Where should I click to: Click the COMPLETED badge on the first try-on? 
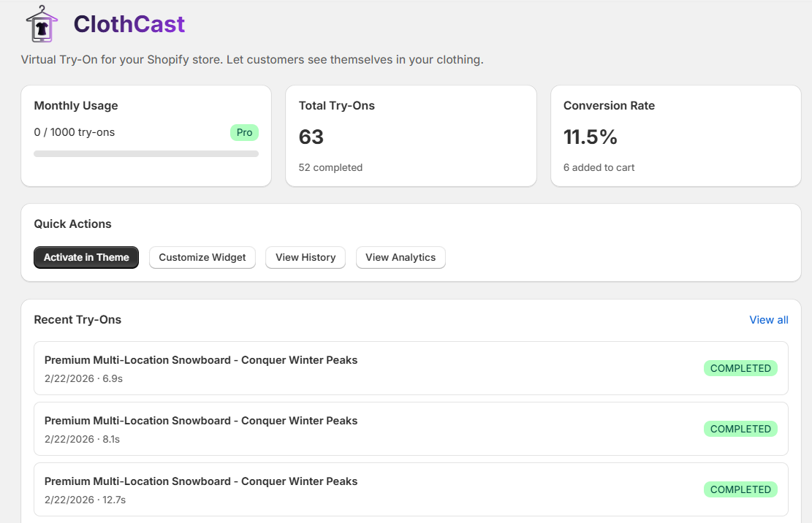pyautogui.click(x=740, y=368)
